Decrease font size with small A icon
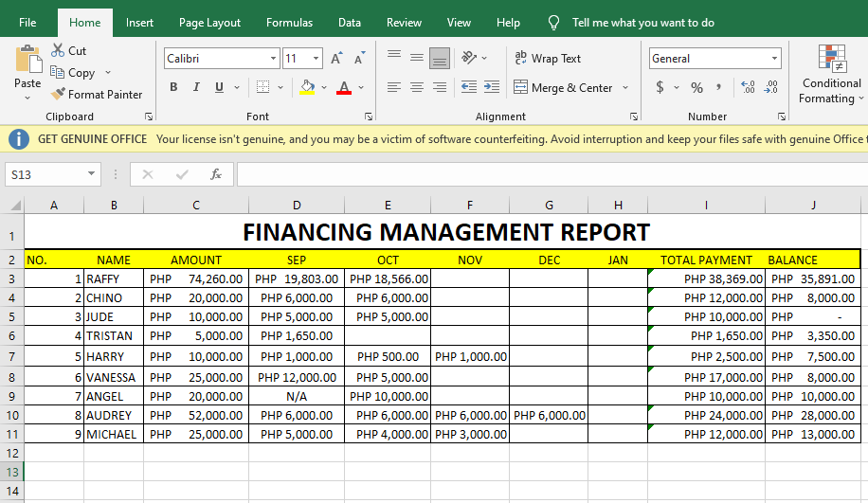 (x=359, y=58)
